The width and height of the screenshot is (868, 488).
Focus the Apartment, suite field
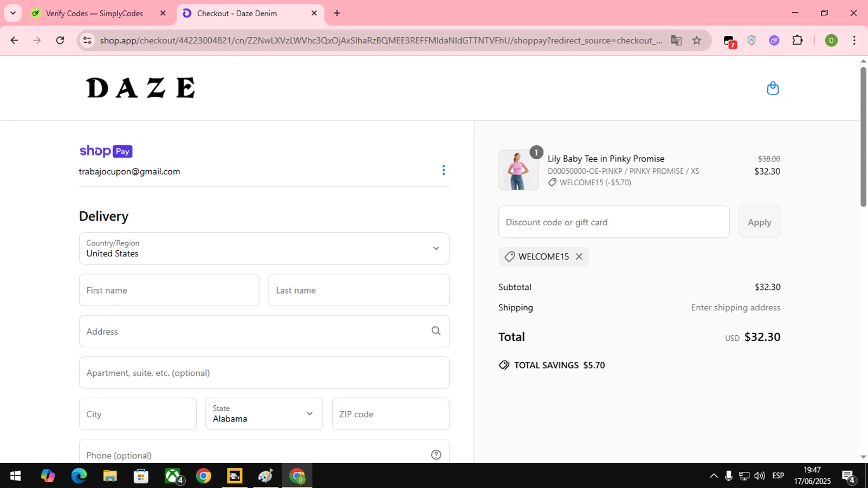264,373
